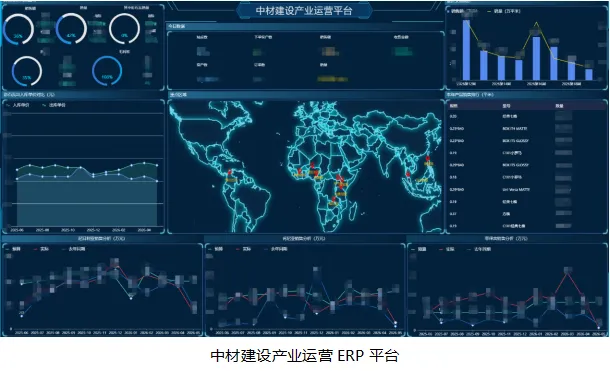Toggle the 入库单价 legend series
This screenshot has width=610, height=371.
click(x=18, y=105)
